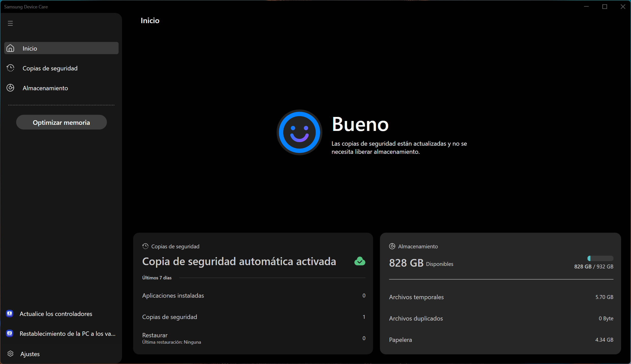This screenshot has height=364, width=631.
Task: Open Ajustes at the sidebar bottom
Action: 30,354
